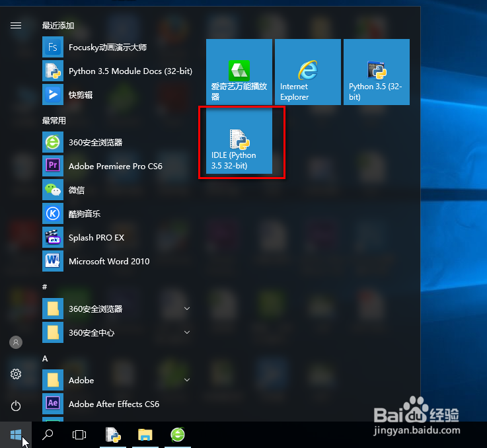Viewport: 487px width, 448px height.
Task: Click the A letter group header
Action: pos(45,359)
